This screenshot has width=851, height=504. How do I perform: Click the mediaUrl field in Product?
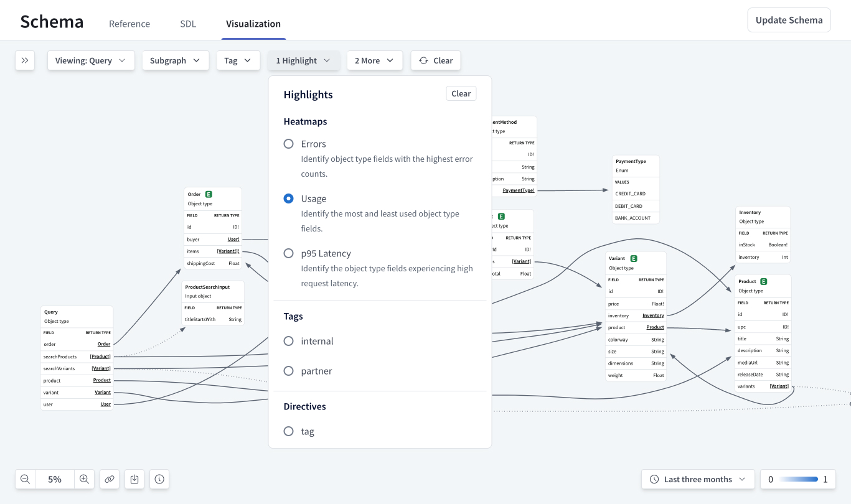(x=763, y=363)
